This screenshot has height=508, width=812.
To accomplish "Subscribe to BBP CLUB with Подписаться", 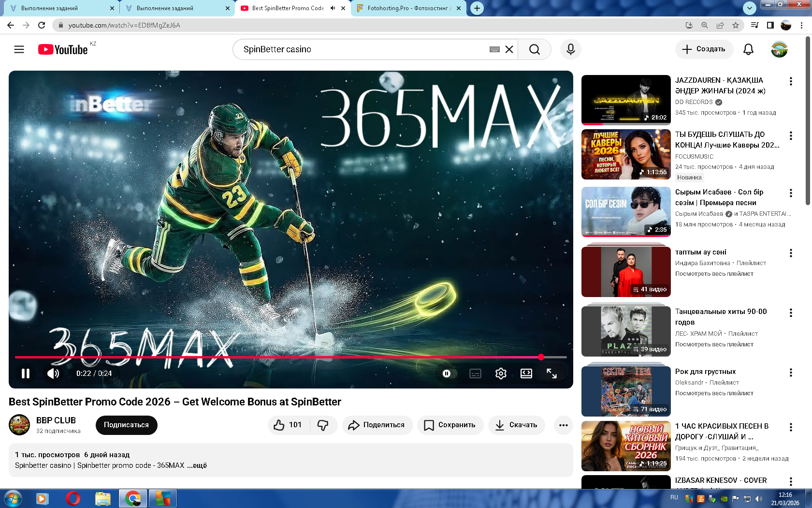I will [127, 425].
